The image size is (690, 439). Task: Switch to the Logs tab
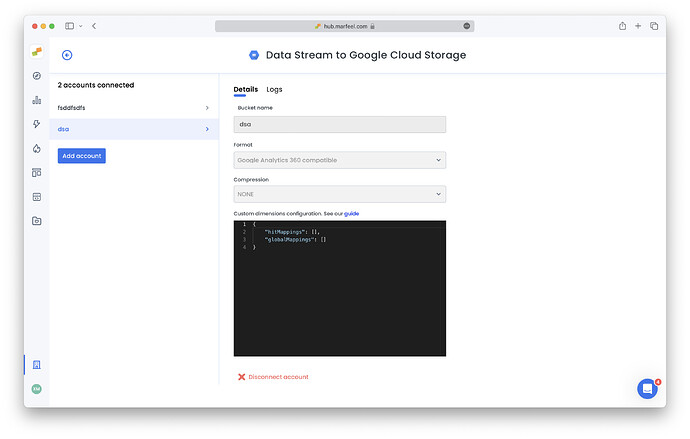tap(274, 89)
